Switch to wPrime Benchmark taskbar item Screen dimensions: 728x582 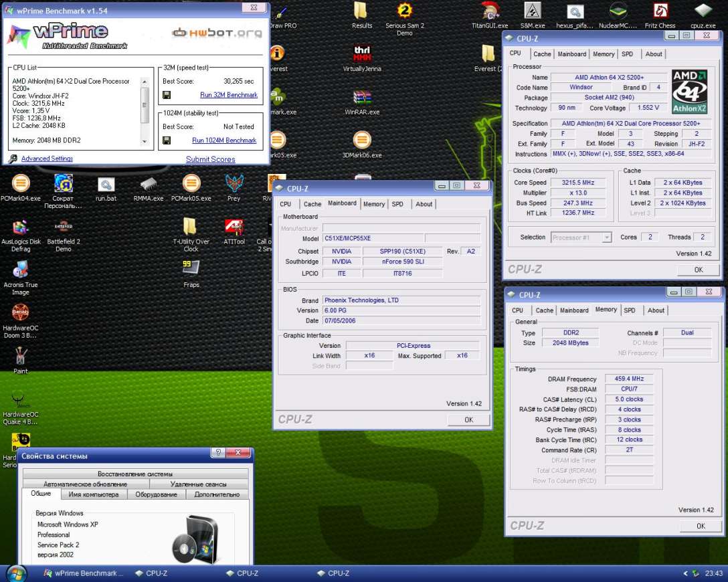point(84,574)
